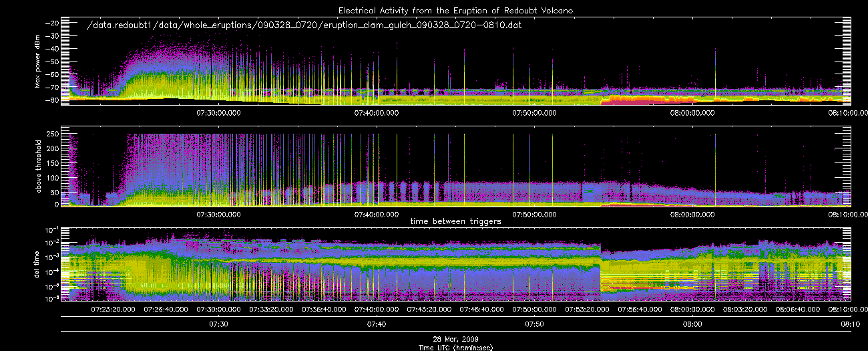The image size is (868, 351).
Task: Click 07:30:00.000 label under Max power plot
Action: pos(219,113)
